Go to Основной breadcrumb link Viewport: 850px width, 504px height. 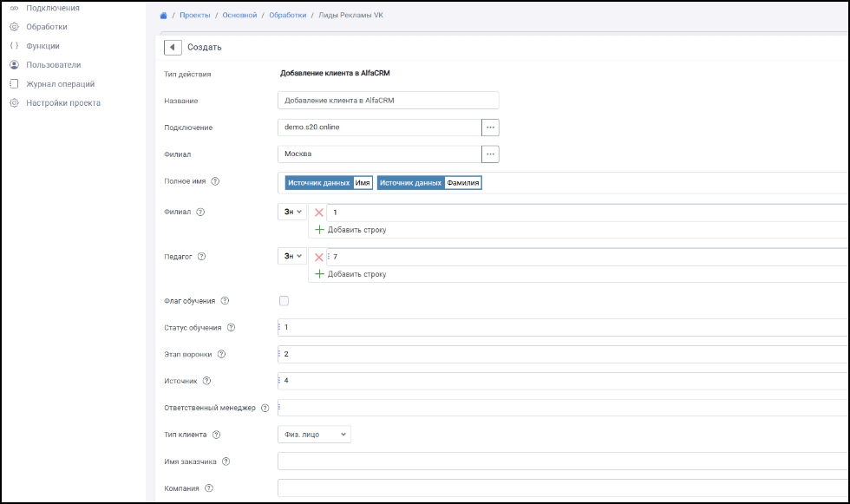[239, 15]
